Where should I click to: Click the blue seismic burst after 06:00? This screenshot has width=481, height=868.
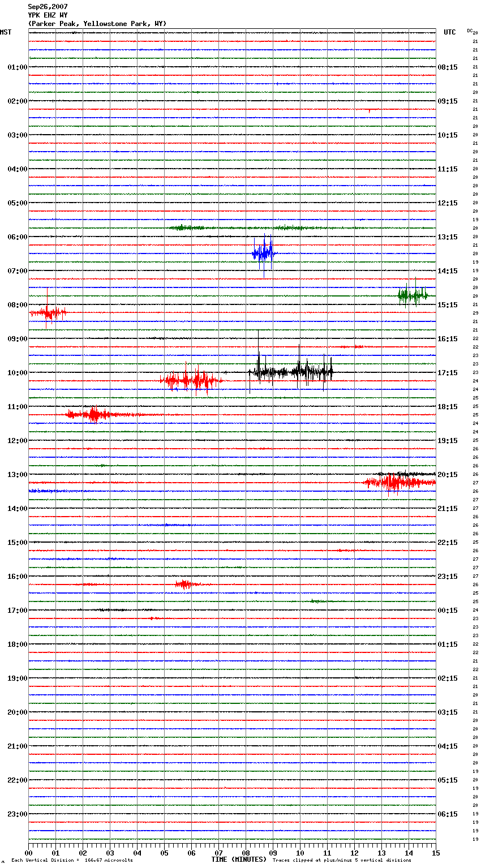264,253
